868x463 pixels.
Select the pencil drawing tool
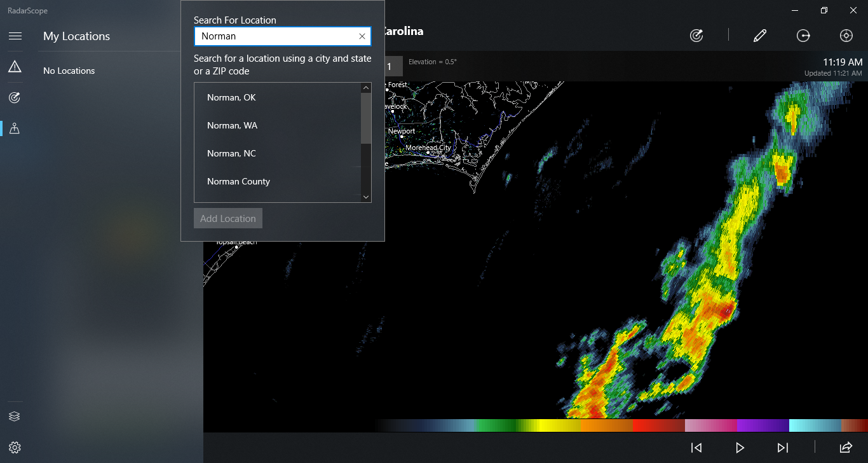coord(760,36)
